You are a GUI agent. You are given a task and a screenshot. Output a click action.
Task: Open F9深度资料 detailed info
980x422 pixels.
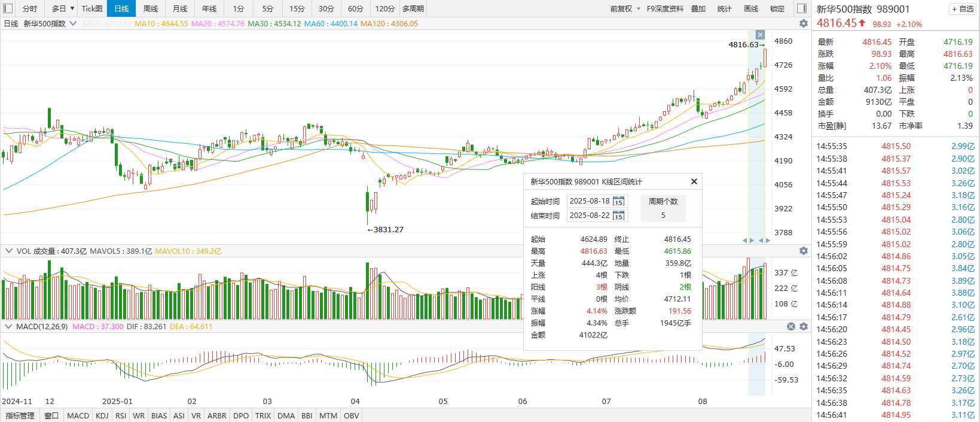665,8
